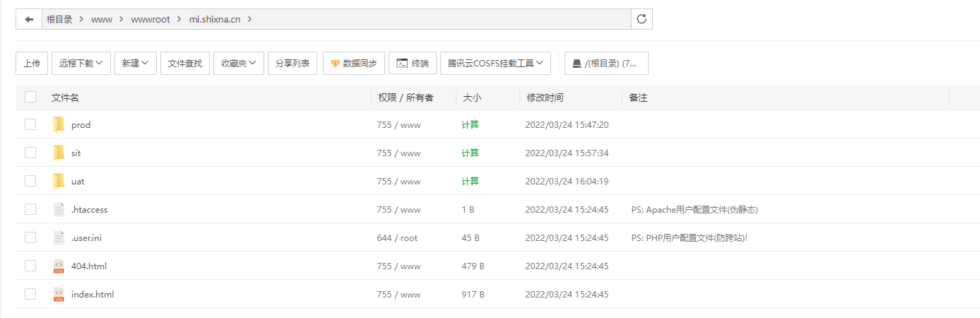
Task: Open the 终端 terminal button
Action: pyautogui.click(x=412, y=63)
